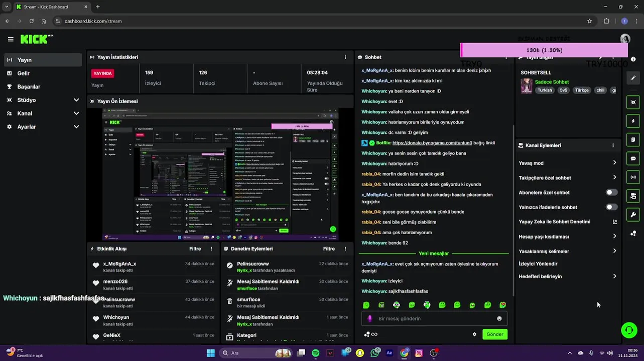Click Filtre in Denetim Eylemleri panel

coord(329,249)
